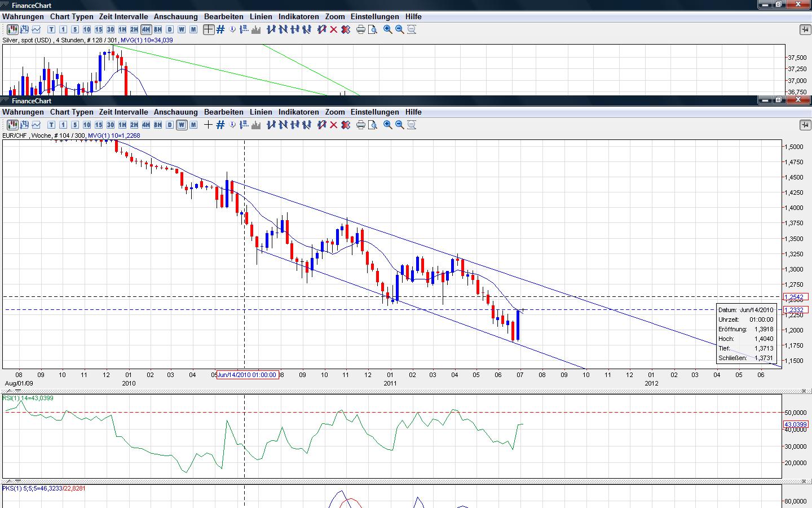
Task: Click the 1,2332 price level label
Action: pyautogui.click(x=796, y=310)
